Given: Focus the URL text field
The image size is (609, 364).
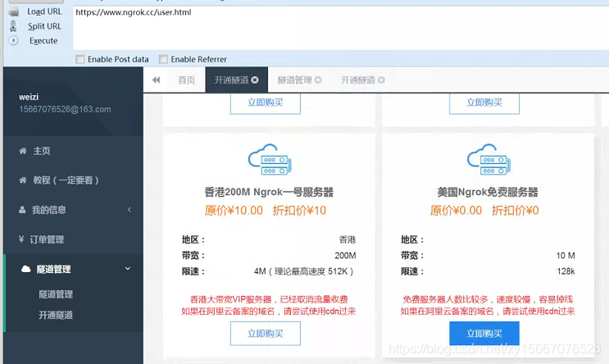Looking at the screenshot, I should 341,28.
